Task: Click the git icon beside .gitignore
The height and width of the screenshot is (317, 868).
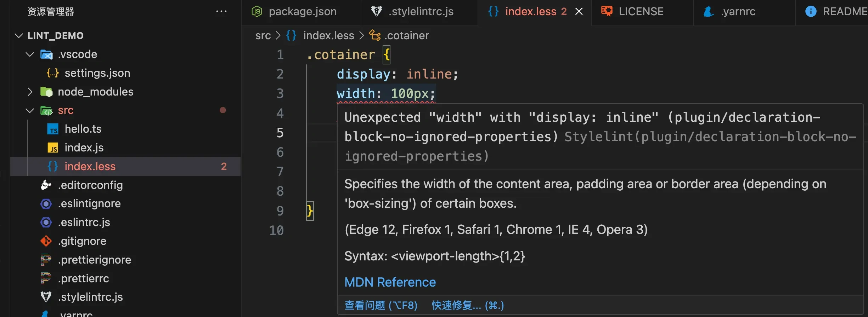Action: click(x=46, y=241)
